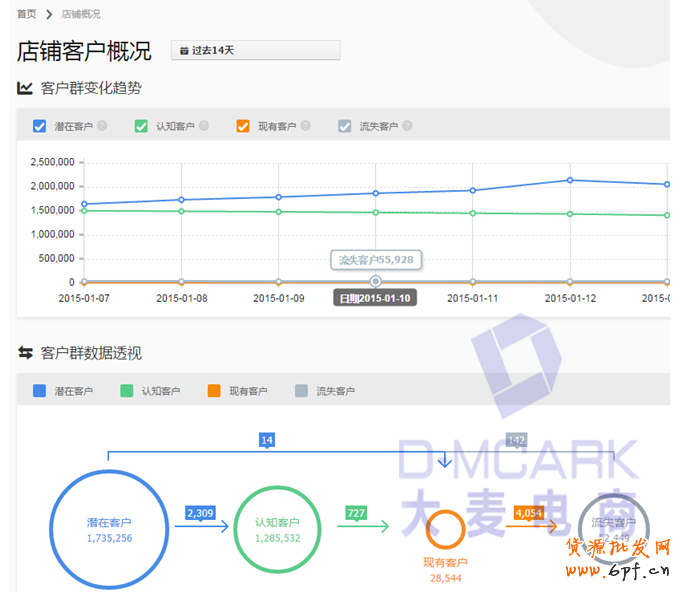Select the green data point at 2015-01-11
This screenshot has width=680, height=592.
pyautogui.click(x=473, y=213)
